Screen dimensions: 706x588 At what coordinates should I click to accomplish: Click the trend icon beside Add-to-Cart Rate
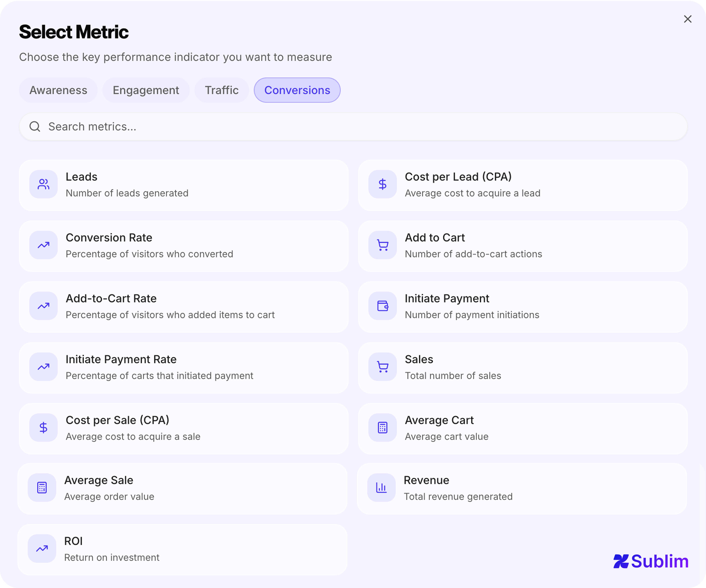[x=43, y=306]
